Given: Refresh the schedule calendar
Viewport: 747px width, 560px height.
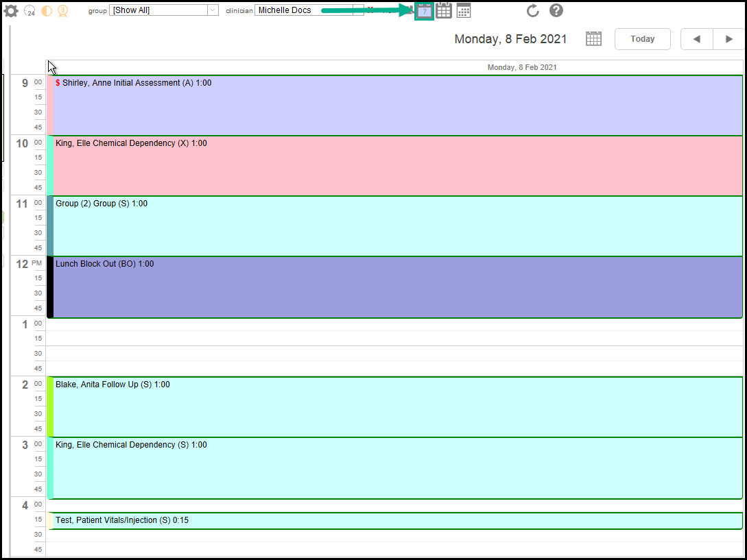Looking at the screenshot, I should point(533,11).
